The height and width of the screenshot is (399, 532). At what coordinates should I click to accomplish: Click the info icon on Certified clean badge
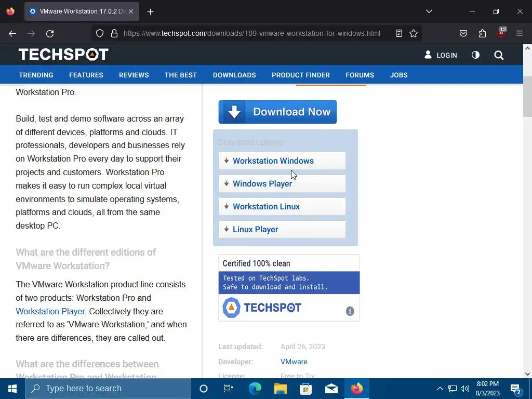pos(350,311)
